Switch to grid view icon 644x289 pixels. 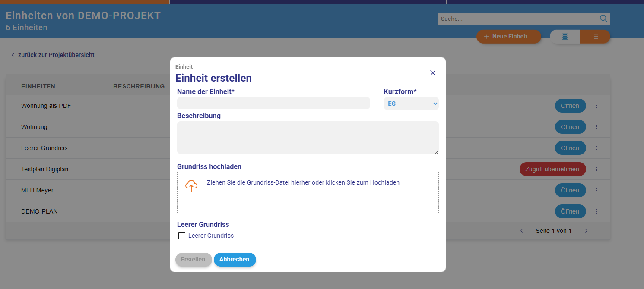pyautogui.click(x=565, y=37)
